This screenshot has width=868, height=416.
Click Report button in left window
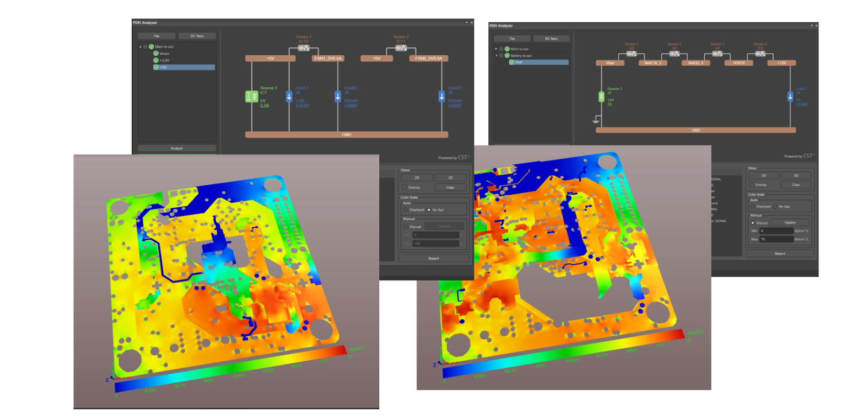point(433,258)
